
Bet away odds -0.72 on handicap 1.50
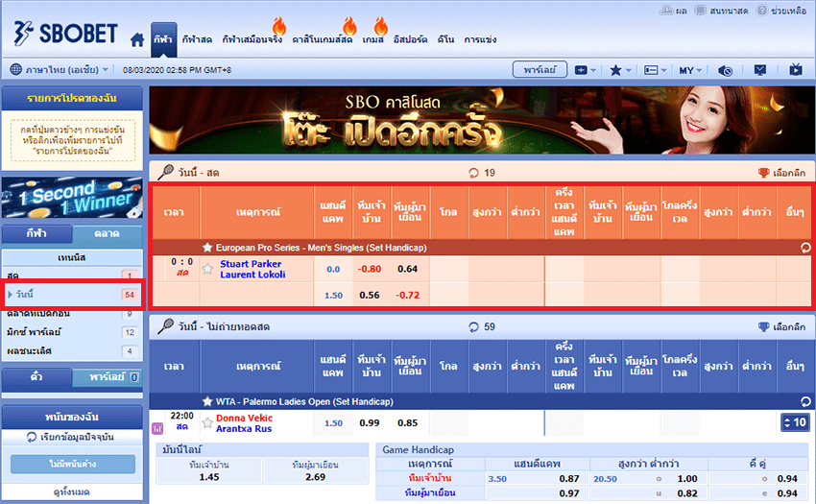tap(407, 296)
